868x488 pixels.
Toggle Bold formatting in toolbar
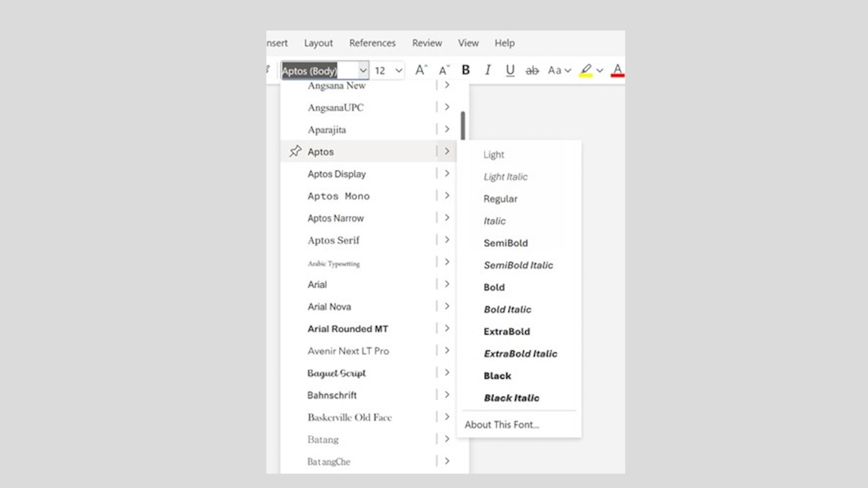click(x=466, y=70)
